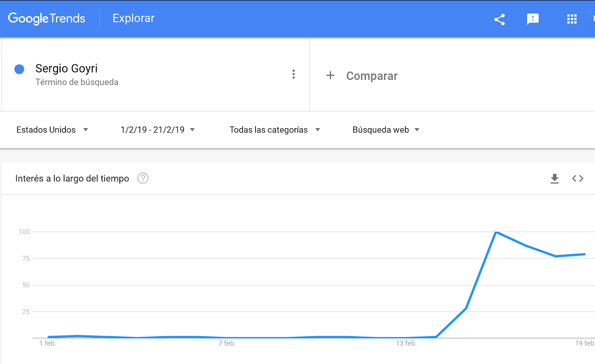Open Sergio Goyri term options menu
The height and width of the screenshot is (364, 595).
[293, 74]
